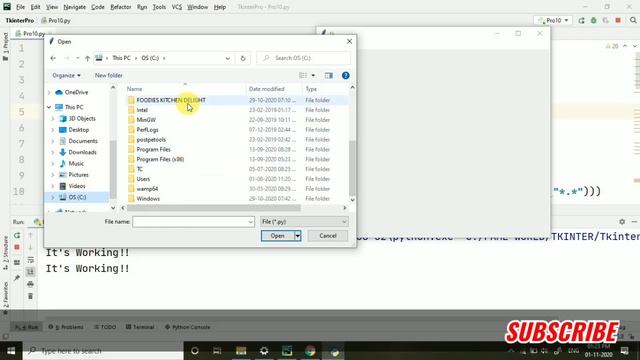Create a New folder

pos(109,76)
